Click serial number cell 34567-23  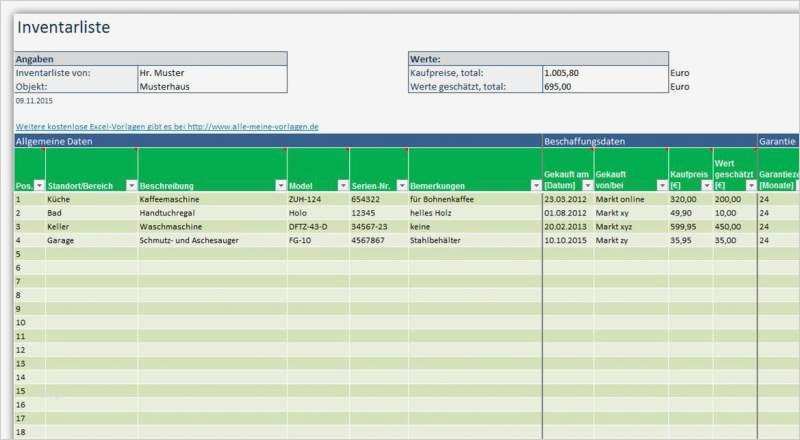[x=379, y=227]
